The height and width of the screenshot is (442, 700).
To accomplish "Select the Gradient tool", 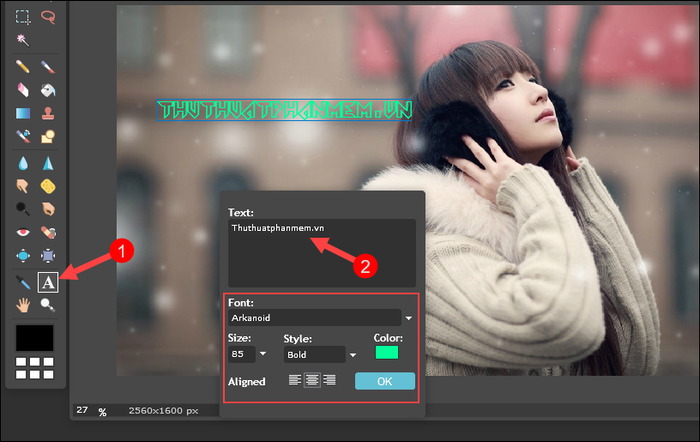I will coord(23,113).
